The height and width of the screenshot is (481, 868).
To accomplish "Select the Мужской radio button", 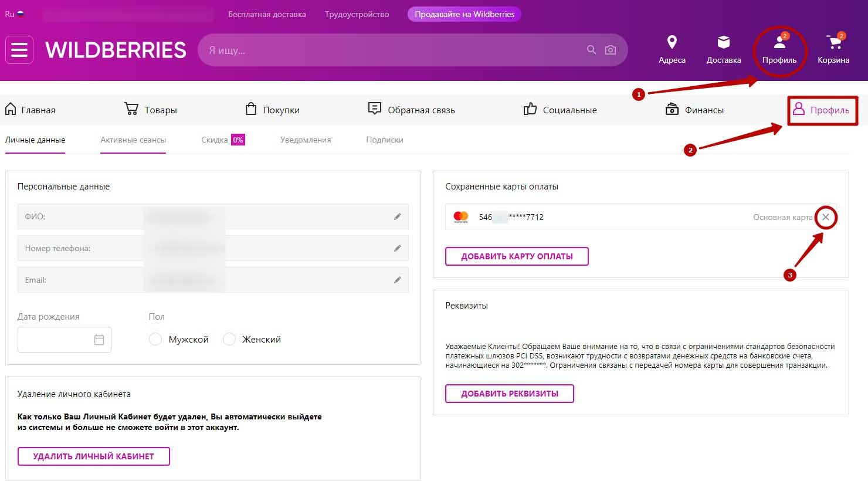I will tap(155, 340).
